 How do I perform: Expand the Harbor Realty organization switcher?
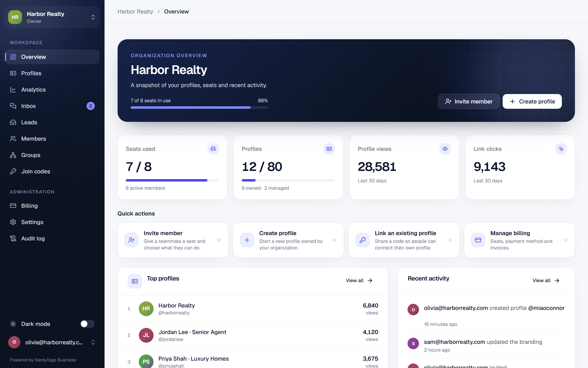point(93,17)
